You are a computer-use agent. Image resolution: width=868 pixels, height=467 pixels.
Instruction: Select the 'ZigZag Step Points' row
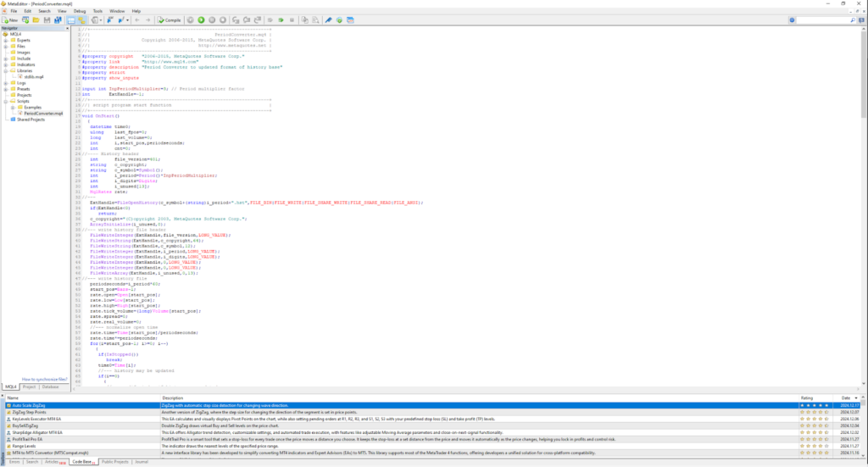431,412
